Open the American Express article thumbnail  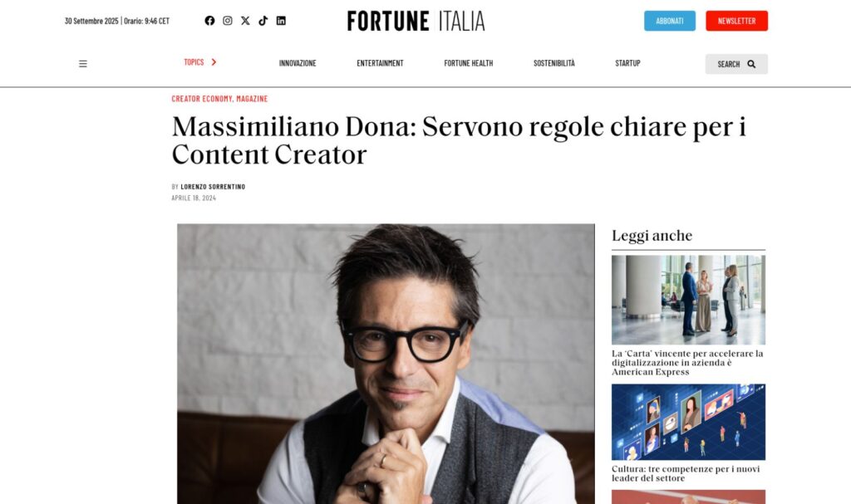point(688,300)
